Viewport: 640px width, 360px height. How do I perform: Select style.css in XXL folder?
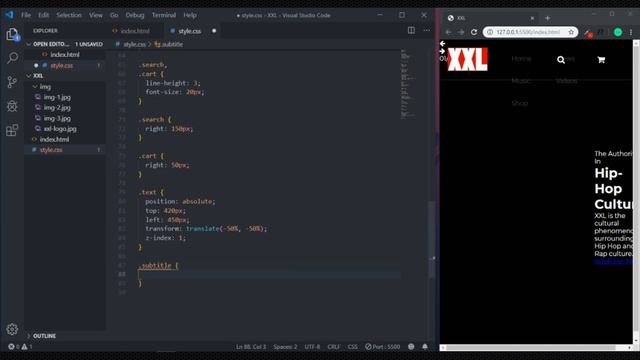tap(64, 150)
